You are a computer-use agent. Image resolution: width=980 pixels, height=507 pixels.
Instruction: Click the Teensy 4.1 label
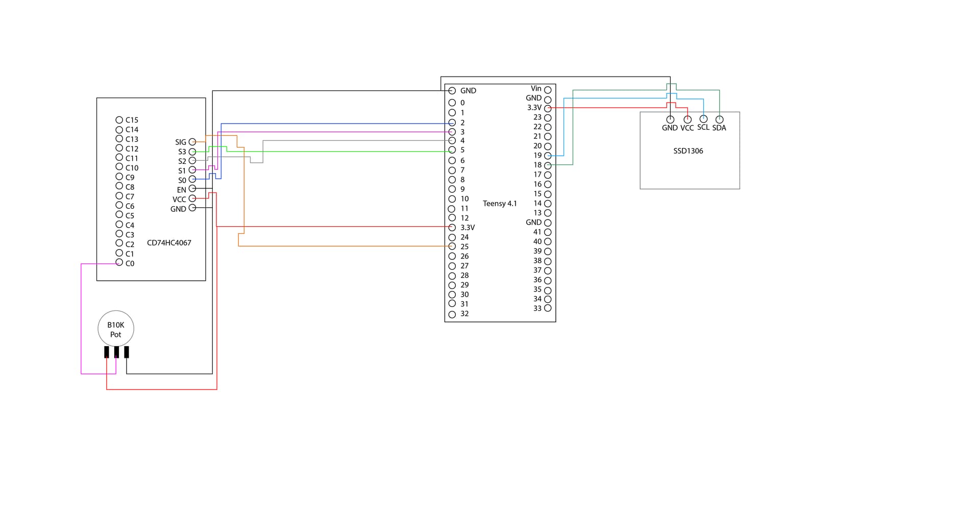499,203
